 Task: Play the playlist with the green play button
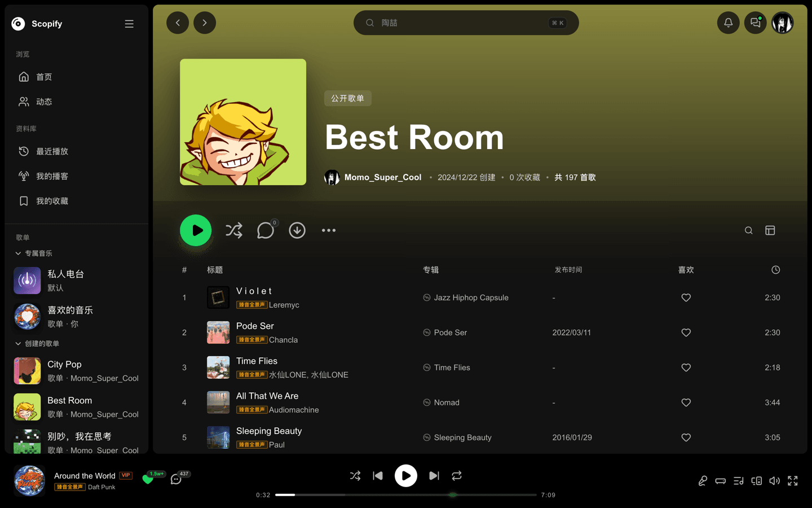click(x=196, y=230)
